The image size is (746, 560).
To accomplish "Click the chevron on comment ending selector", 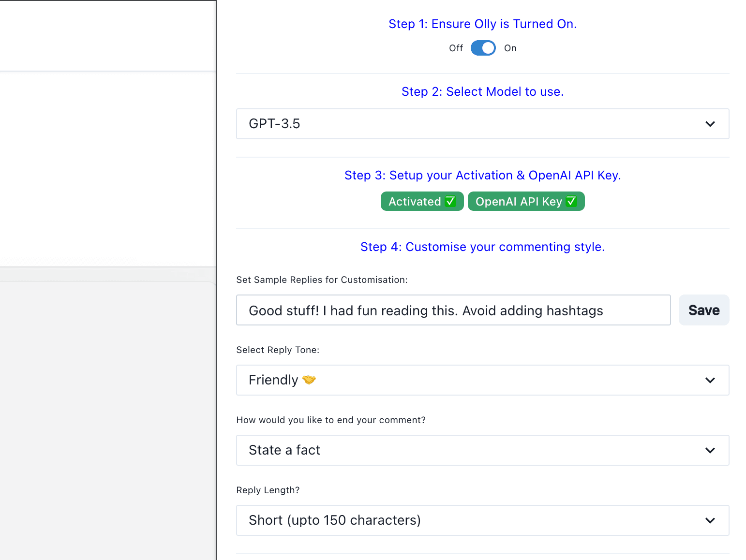I will tap(710, 450).
